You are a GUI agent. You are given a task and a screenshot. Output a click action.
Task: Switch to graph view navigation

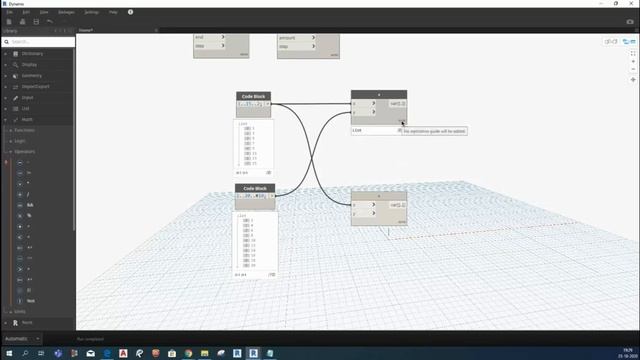[x=629, y=41]
